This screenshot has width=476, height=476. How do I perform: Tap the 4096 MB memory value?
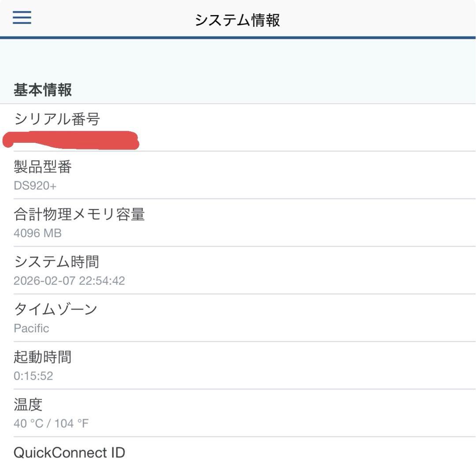point(37,233)
